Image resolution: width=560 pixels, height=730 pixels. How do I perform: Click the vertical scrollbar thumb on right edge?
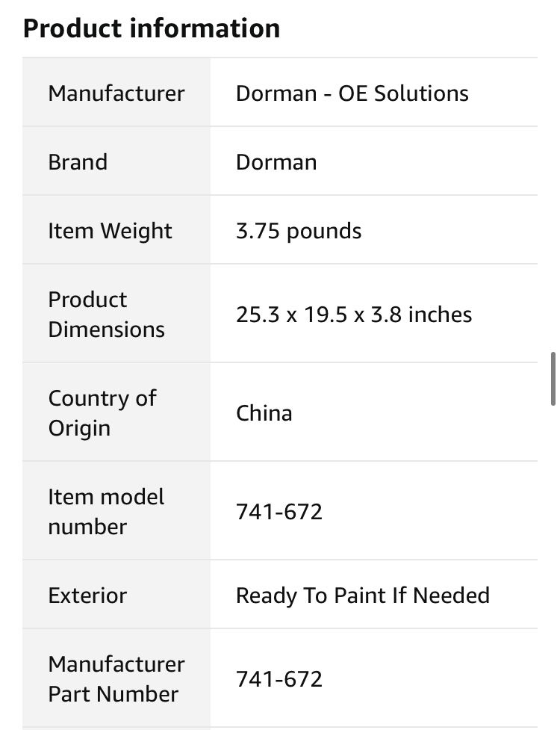[x=553, y=379]
